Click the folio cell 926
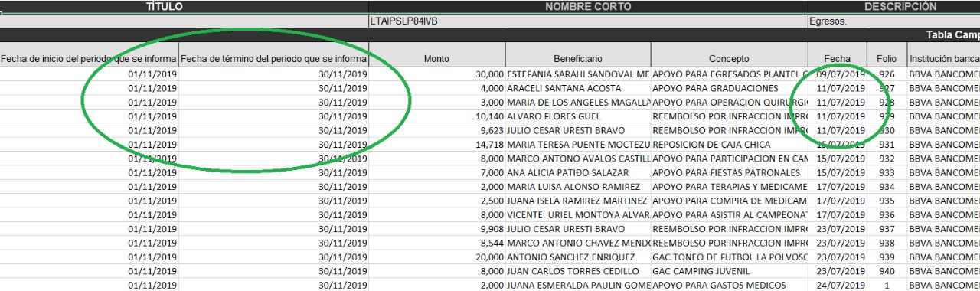The height and width of the screenshot is (291, 980). [887, 74]
